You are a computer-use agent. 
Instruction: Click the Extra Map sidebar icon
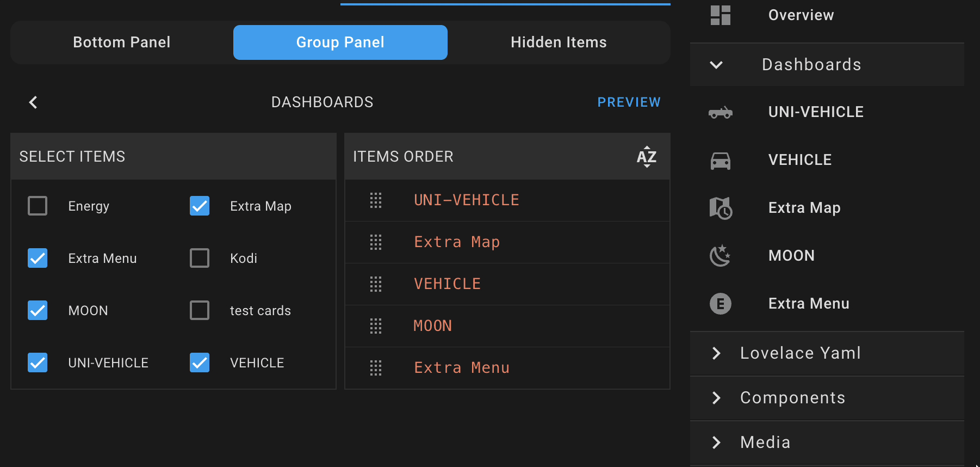(720, 208)
